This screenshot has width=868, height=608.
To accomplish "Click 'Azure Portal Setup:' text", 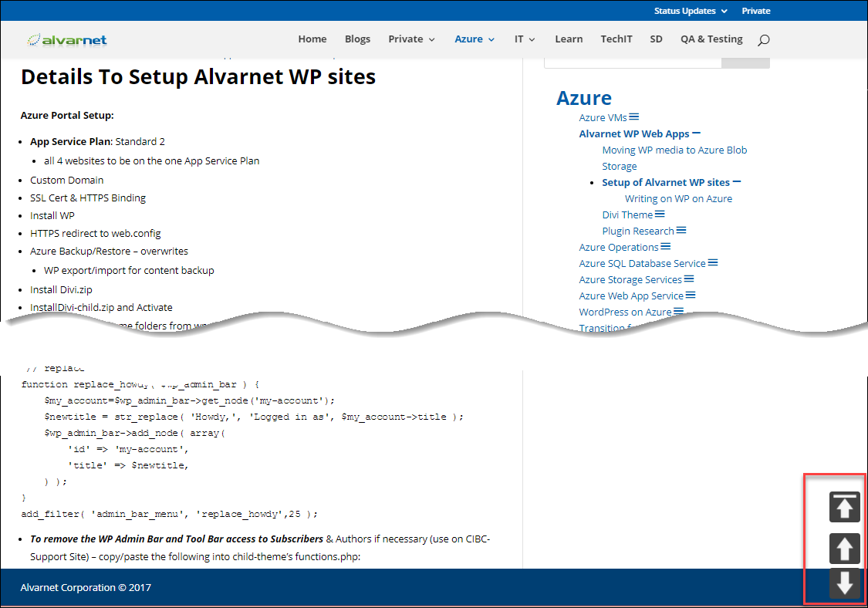I will pyautogui.click(x=67, y=115).
